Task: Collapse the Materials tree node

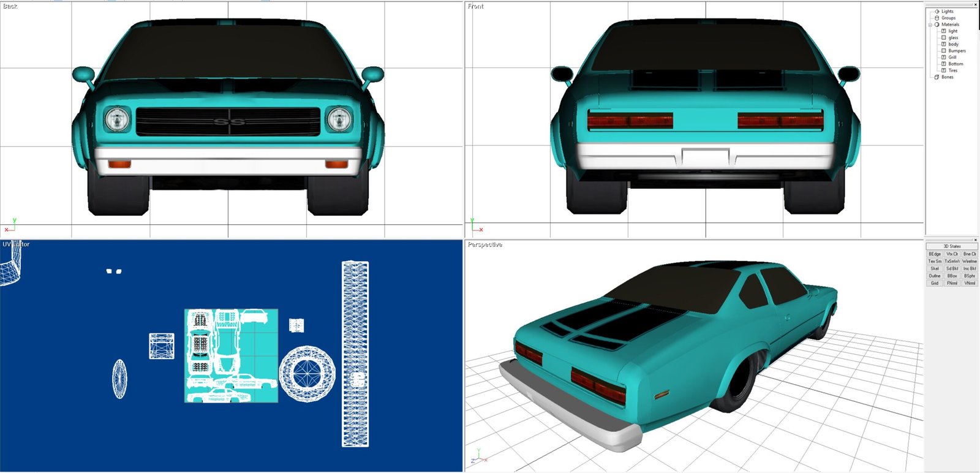Action: [x=930, y=25]
